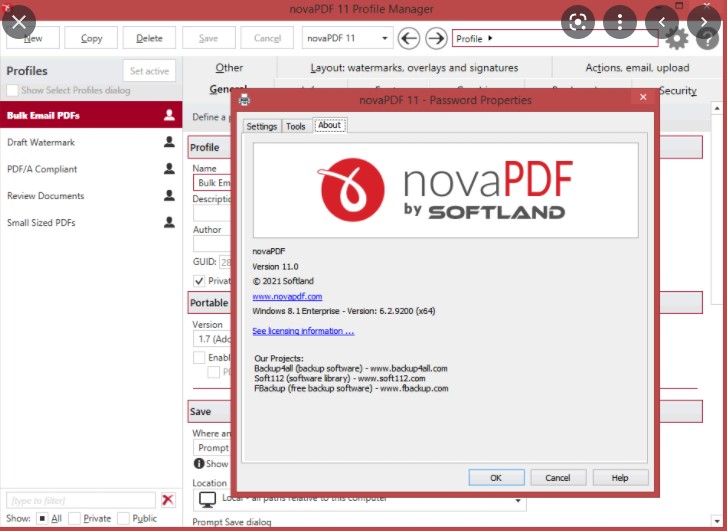Open the www.novapdf.com link
The image size is (727, 531).
[287, 296]
